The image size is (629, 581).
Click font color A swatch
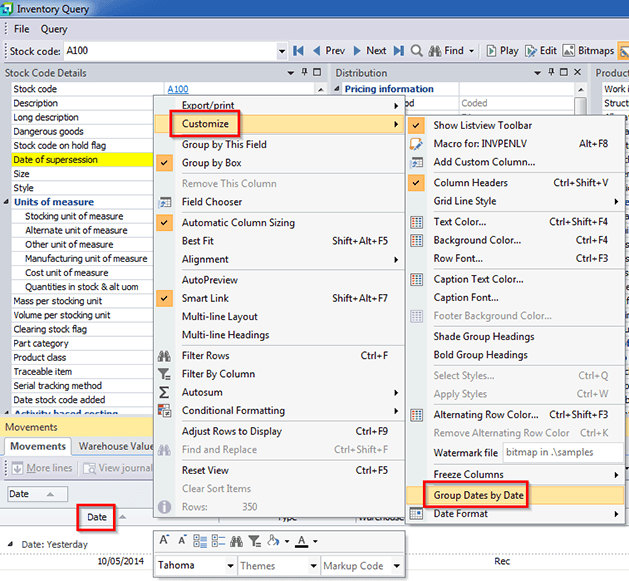[x=302, y=541]
